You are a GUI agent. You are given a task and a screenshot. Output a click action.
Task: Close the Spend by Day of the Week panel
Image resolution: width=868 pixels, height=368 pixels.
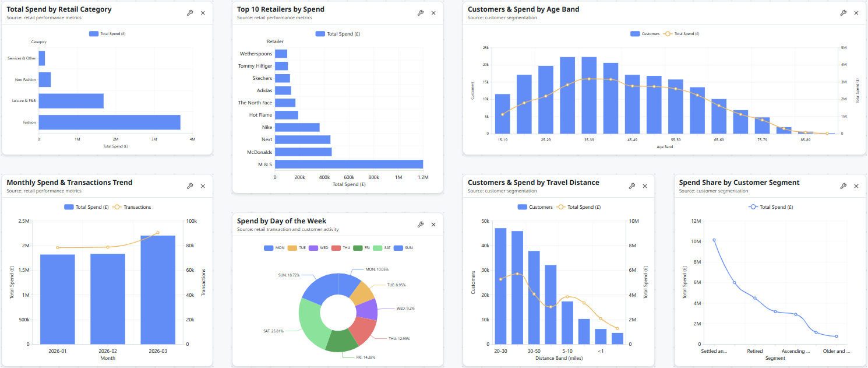click(433, 225)
